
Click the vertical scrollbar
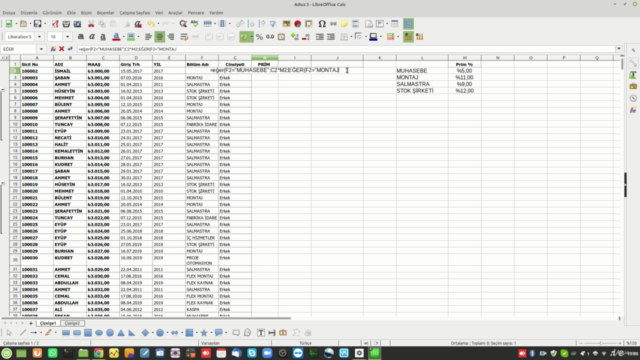pyautogui.click(x=621, y=188)
